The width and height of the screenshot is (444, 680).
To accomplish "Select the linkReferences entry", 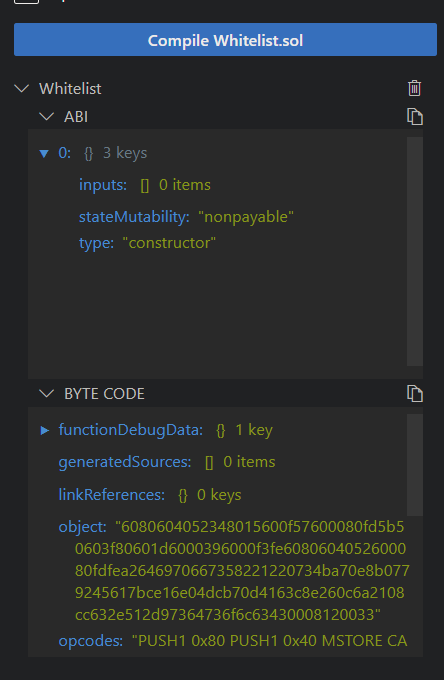I will pyautogui.click(x=150, y=495).
